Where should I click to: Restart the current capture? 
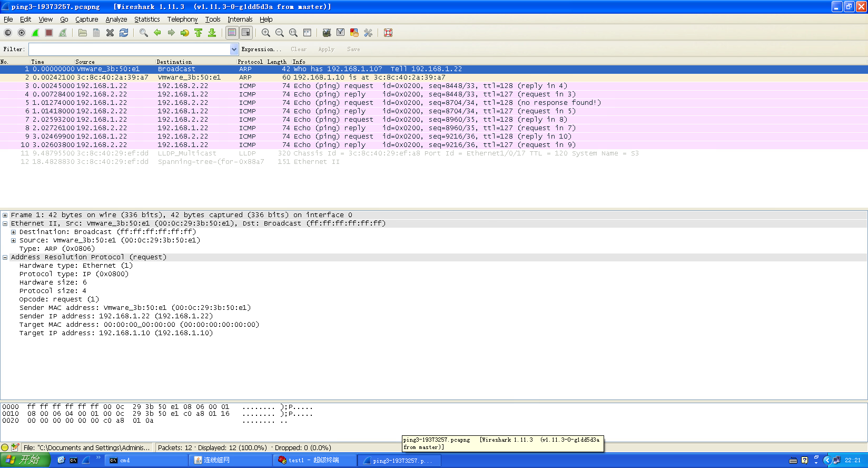[63, 33]
